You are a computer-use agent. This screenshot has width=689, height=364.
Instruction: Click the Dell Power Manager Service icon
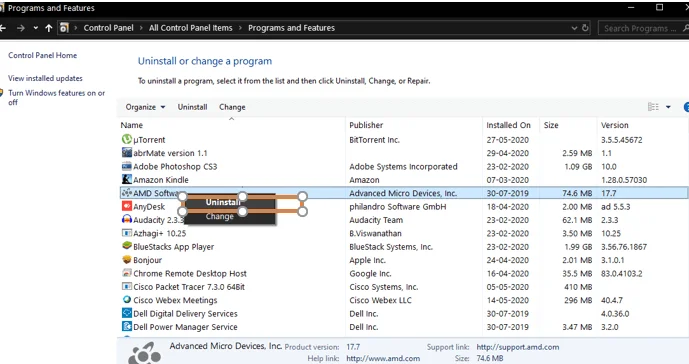pyautogui.click(x=127, y=326)
